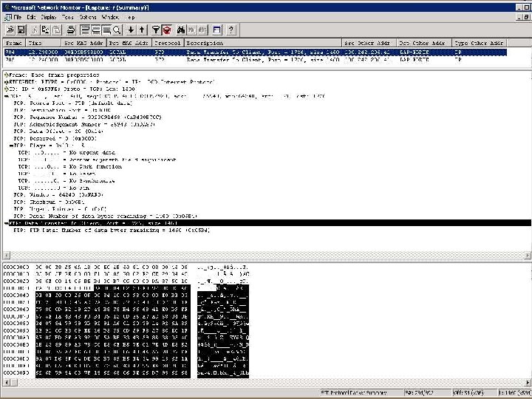532x399 pixels.
Task: Click the binoculars Find frame icon
Action: tap(181, 30)
